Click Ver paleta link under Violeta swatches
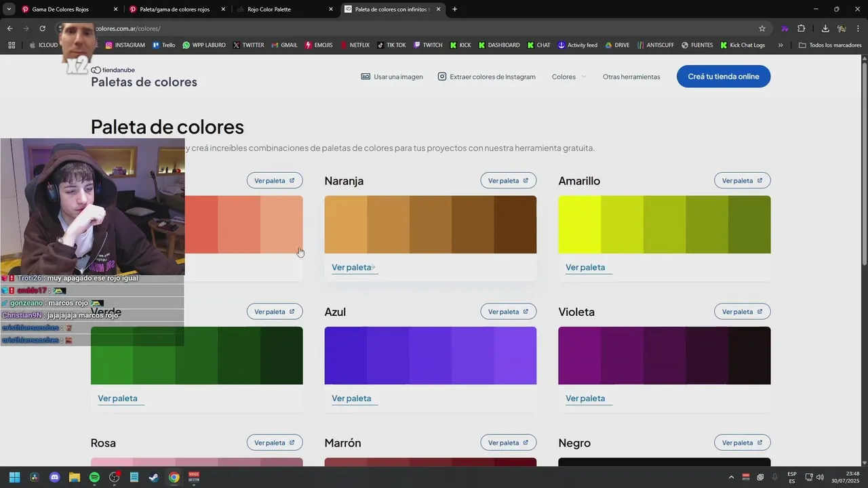This screenshot has height=488, width=868. [x=587, y=399]
